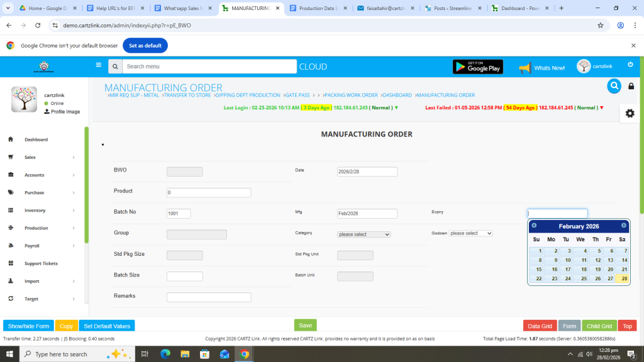Click the blue magnifier search button
The width and height of the screenshot is (644, 362).
click(614, 86)
